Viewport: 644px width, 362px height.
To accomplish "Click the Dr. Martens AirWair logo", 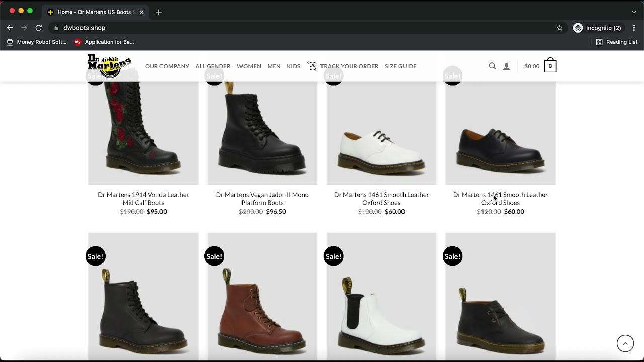I will pyautogui.click(x=109, y=66).
